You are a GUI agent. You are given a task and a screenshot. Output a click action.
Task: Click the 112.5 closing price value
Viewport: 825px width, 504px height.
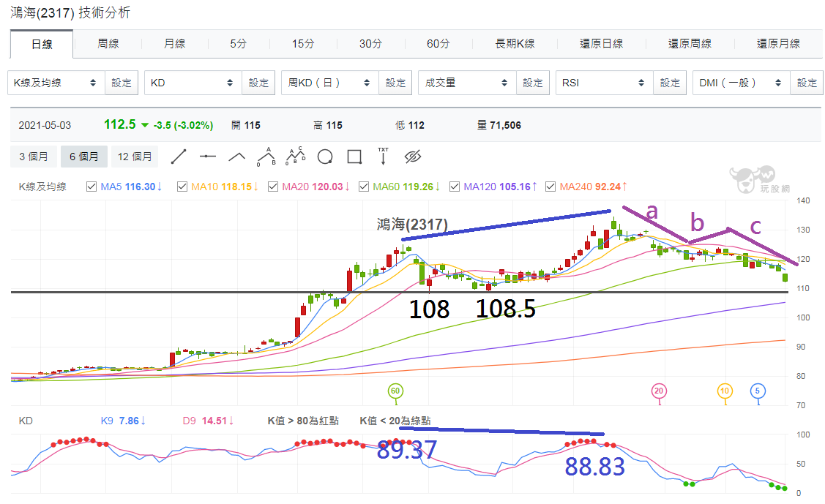coord(120,124)
